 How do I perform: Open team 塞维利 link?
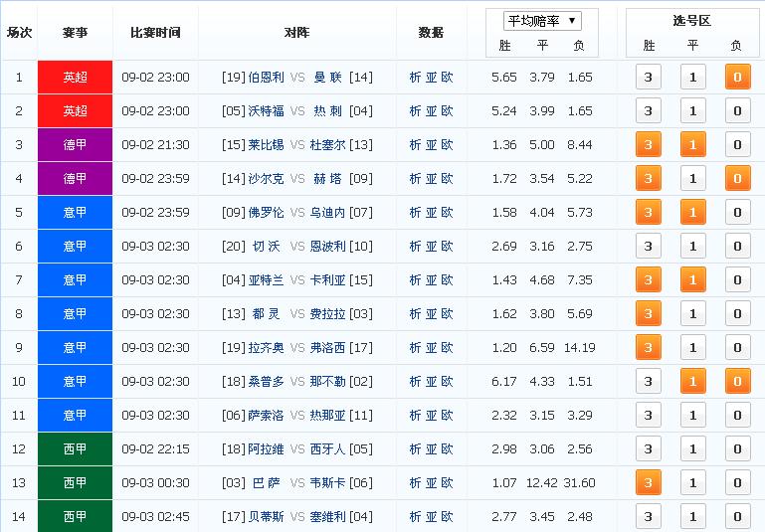(x=328, y=516)
